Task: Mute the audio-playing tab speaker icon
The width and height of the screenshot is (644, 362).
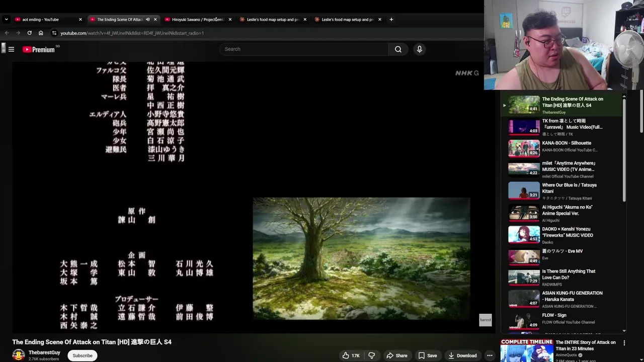Action: pyautogui.click(x=147, y=20)
